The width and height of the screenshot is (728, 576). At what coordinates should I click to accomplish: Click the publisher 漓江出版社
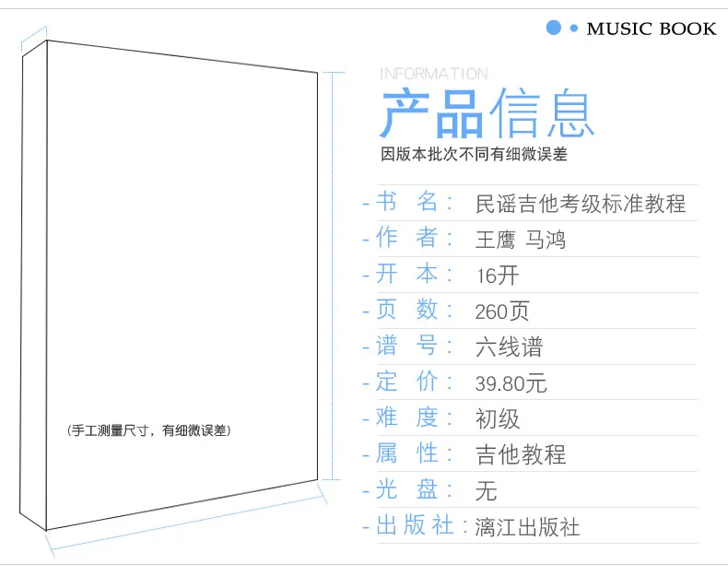tap(527, 527)
